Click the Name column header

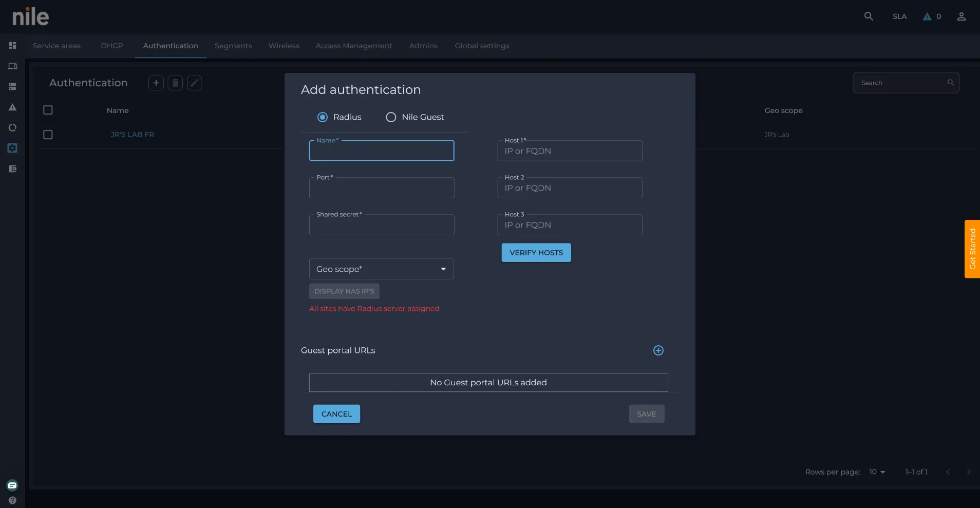pos(118,110)
